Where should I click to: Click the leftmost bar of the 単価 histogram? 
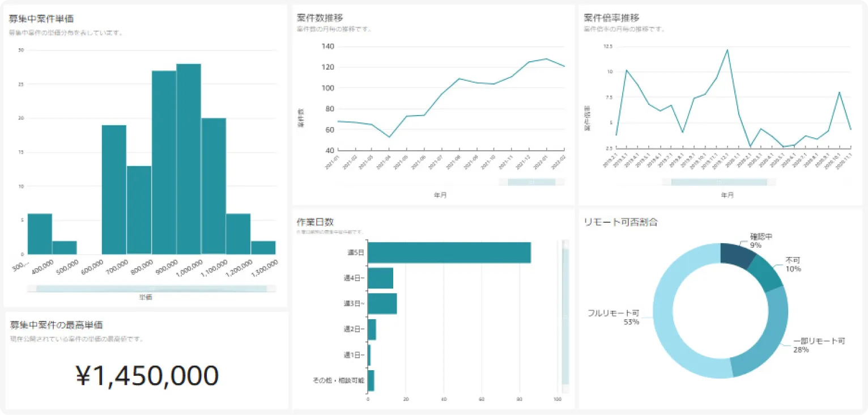[x=40, y=234]
